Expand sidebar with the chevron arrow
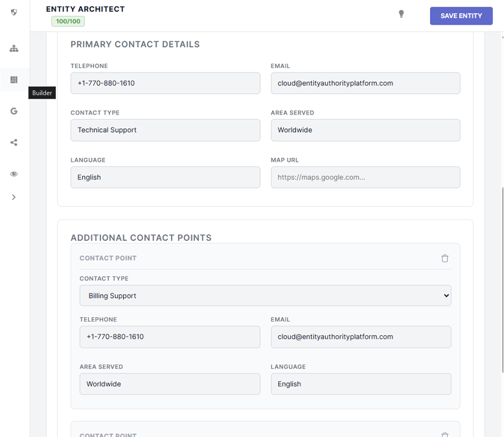504x437 pixels. (14, 197)
